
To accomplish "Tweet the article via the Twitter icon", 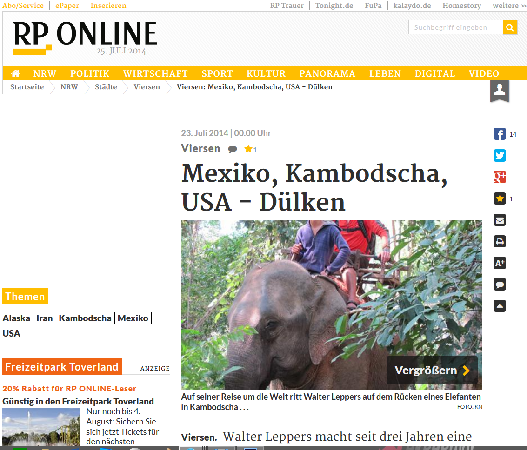I will 500,156.
